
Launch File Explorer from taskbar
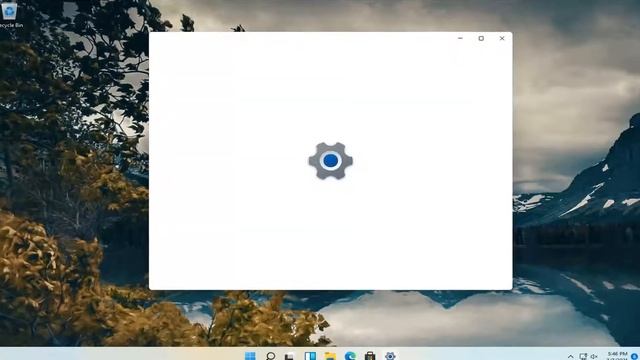point(330,356)
